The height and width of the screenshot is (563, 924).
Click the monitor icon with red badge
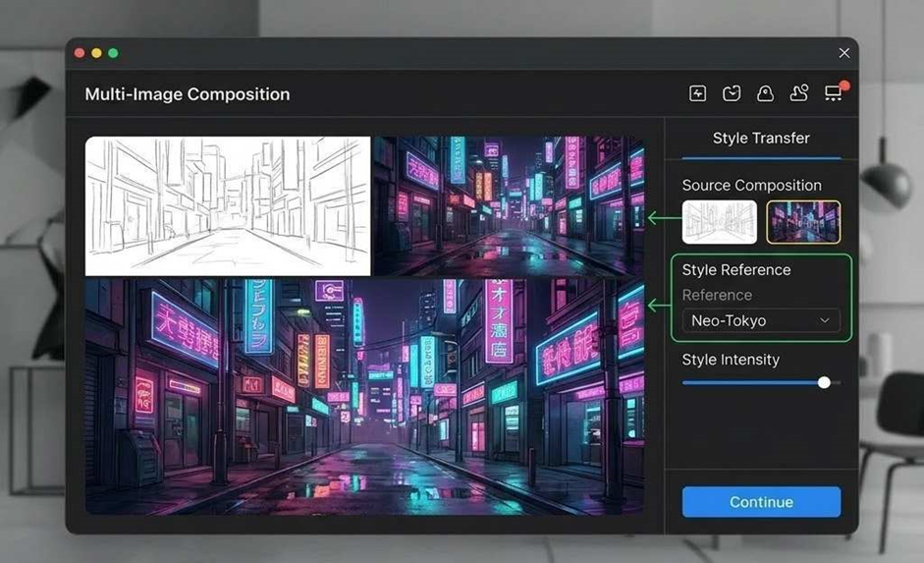pyautogui.click(x=834, y=93)
